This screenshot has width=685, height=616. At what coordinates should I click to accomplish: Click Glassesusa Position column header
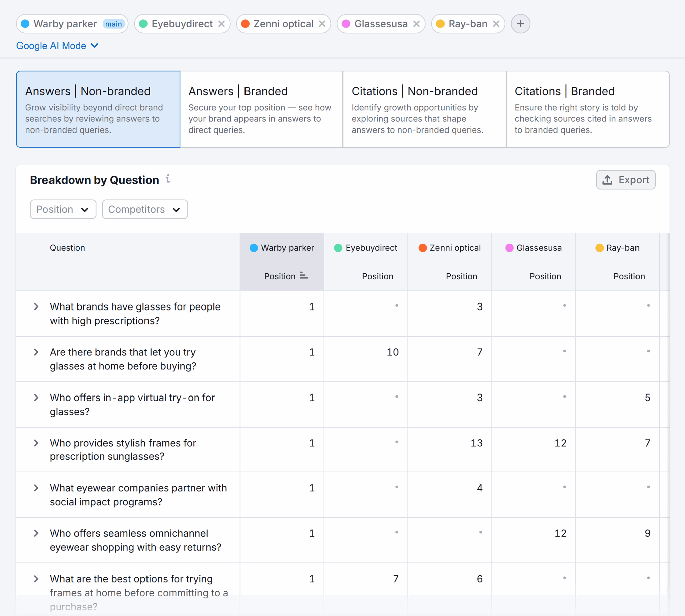click(545, 276)
